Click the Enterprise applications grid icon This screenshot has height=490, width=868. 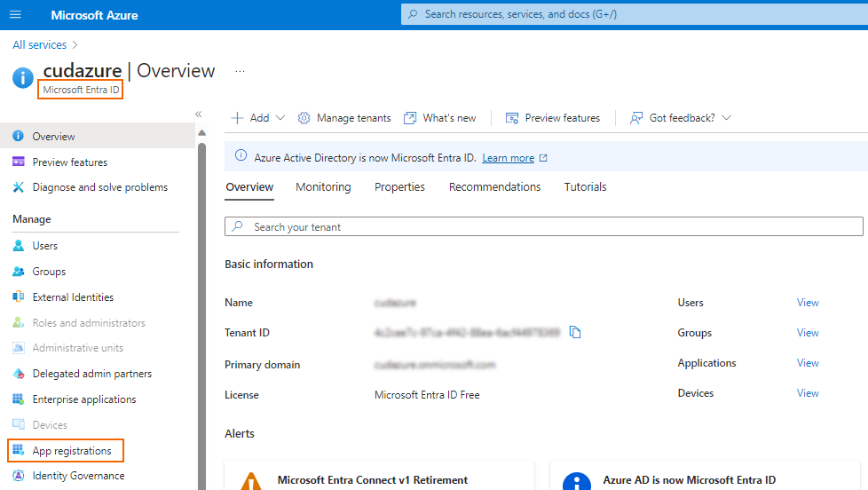[19, 399]
